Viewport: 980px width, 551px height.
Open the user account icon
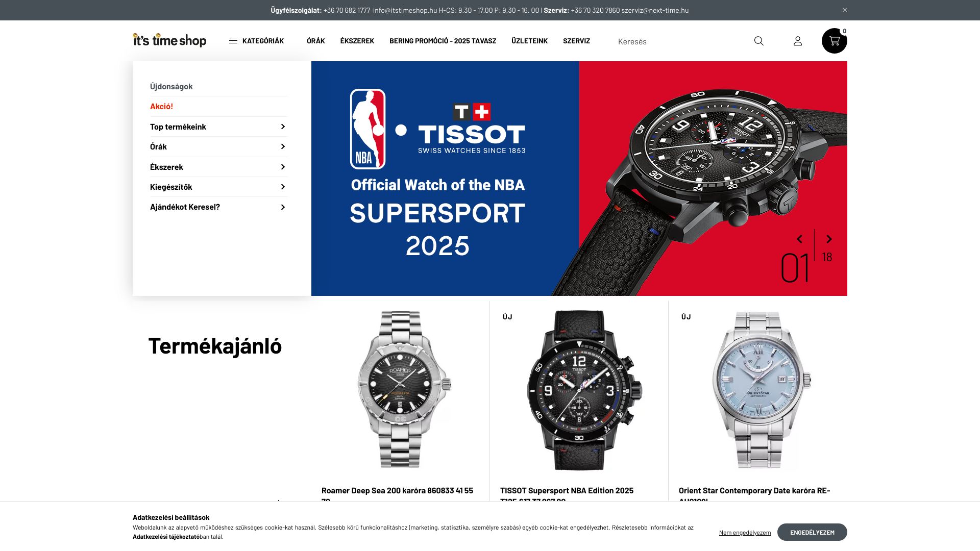point(798,41)
